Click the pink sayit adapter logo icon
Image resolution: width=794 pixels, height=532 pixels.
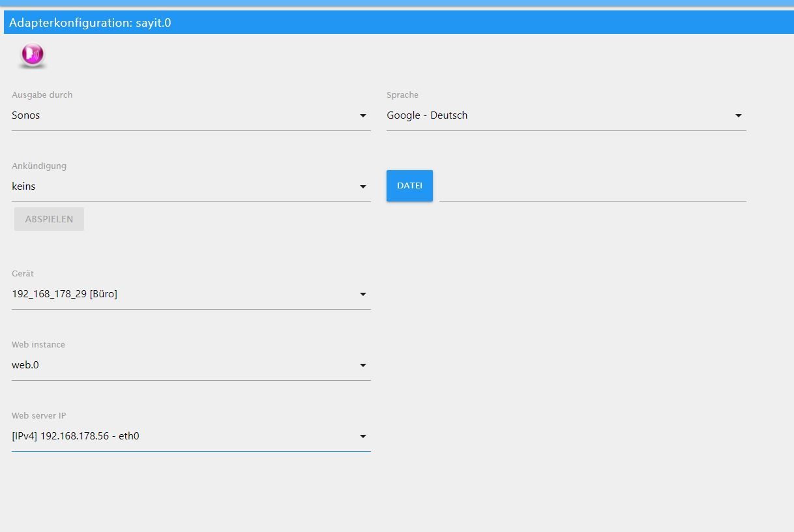tap(32, 55)
